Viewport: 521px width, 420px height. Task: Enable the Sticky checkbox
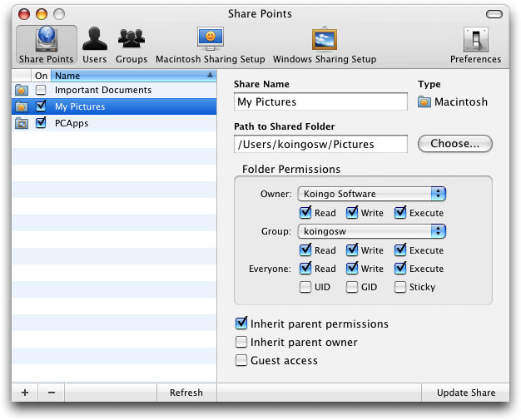click(x=400, y=287)
